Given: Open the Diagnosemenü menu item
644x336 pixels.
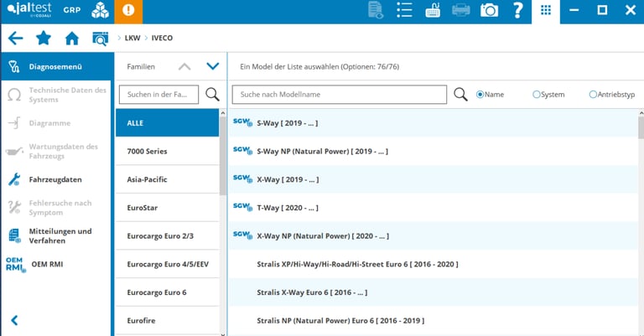Looking at the screenshot, I should [x=58, y=66].
